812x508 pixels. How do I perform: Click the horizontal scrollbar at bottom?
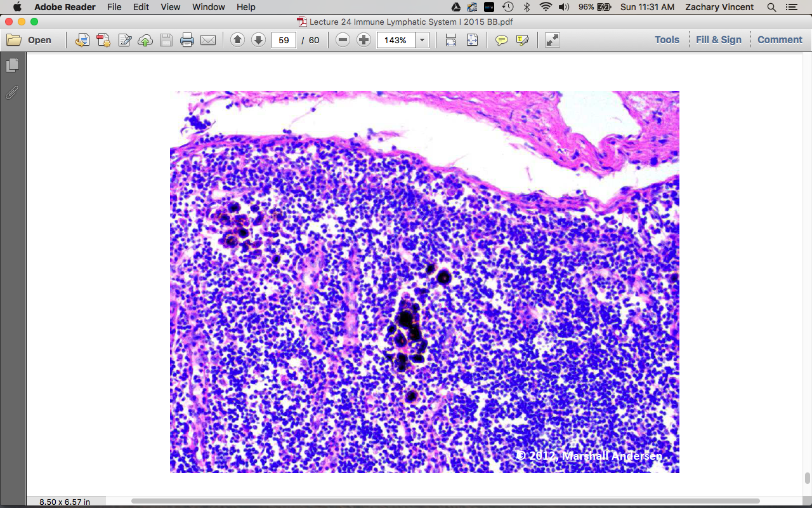445,501
